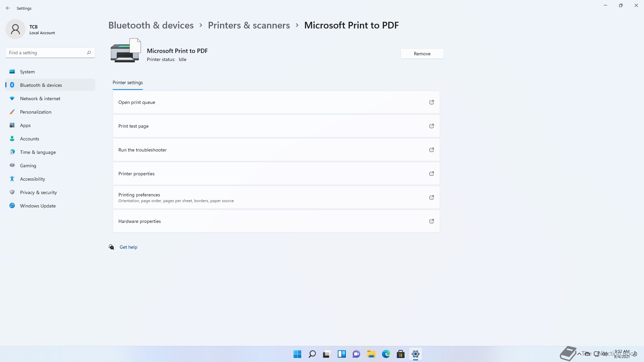Viewport: 644px width, 362px height.
Task: Click the search magnifier in Find a setting
Action: 89,53
